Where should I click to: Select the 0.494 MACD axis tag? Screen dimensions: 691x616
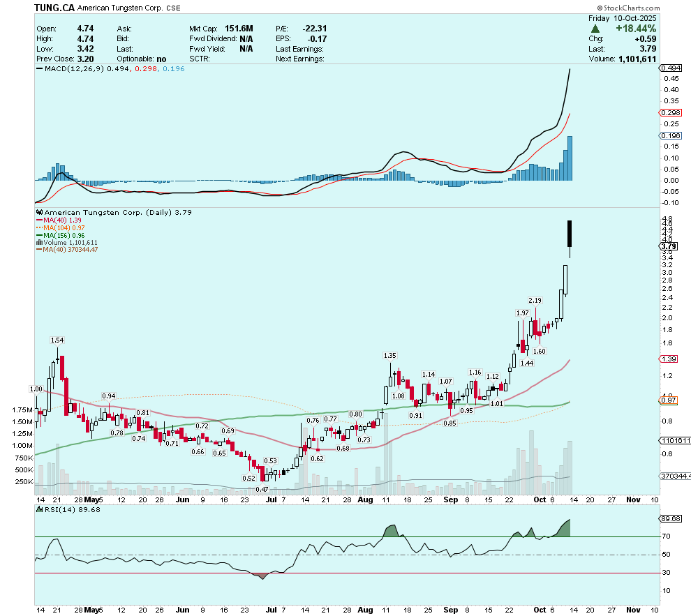coord(671,68)
